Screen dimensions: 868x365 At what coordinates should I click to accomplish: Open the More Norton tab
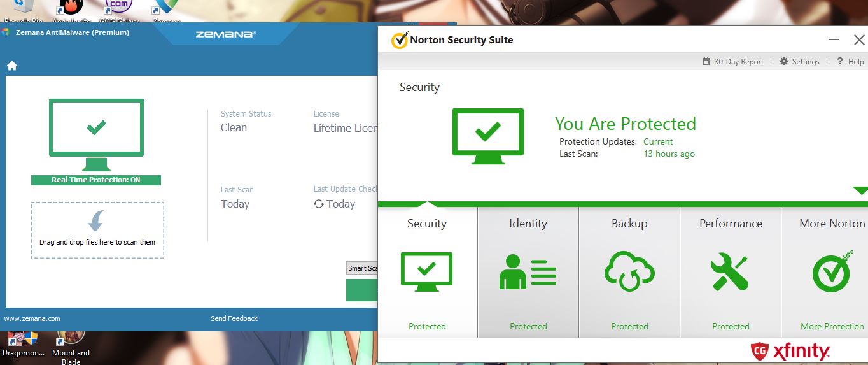(825, 272)
